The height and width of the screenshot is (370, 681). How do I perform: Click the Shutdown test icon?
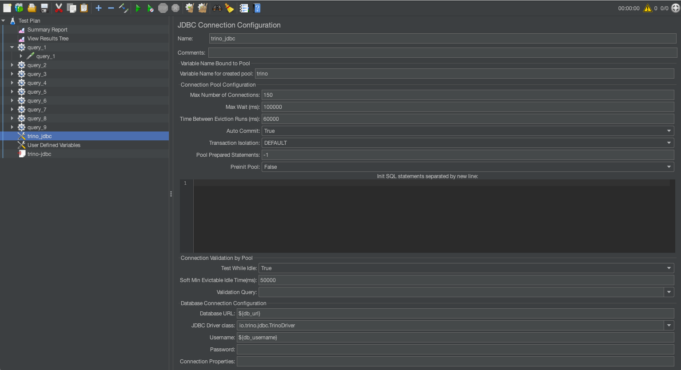tap(175, 8)
